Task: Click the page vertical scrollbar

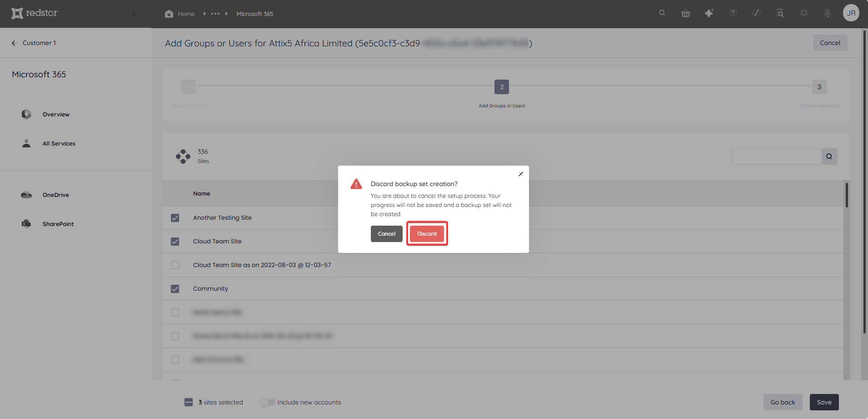Action: point(864,182)
